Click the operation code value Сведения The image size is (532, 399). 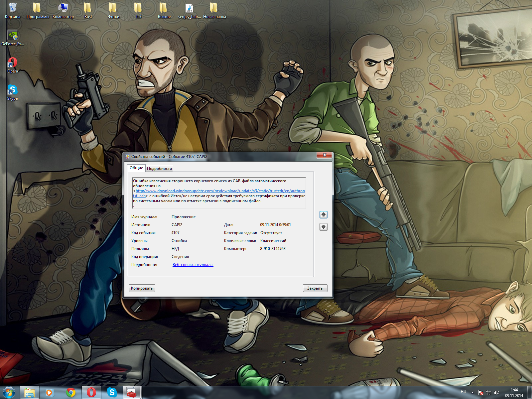[180, 257]
